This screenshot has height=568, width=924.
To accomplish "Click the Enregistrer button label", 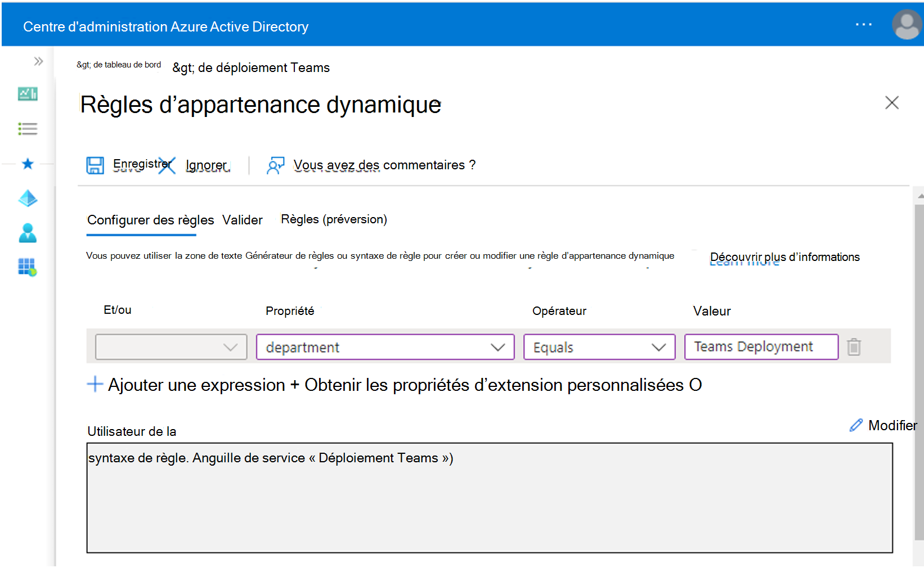I will (142, 164).
